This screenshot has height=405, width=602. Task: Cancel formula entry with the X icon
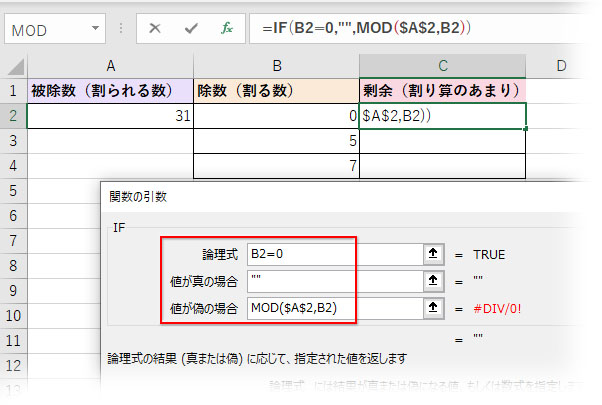pyautogui.click(x=155, y=28)
